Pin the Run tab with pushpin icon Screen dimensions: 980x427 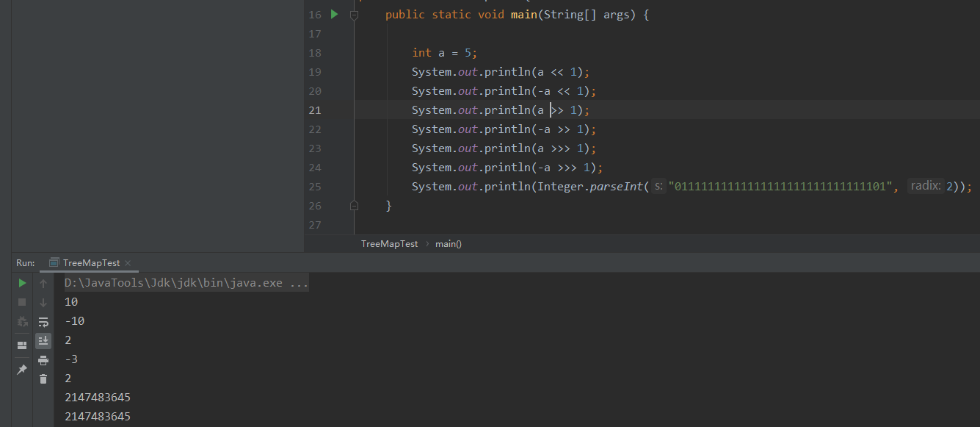tap(22, 370)
